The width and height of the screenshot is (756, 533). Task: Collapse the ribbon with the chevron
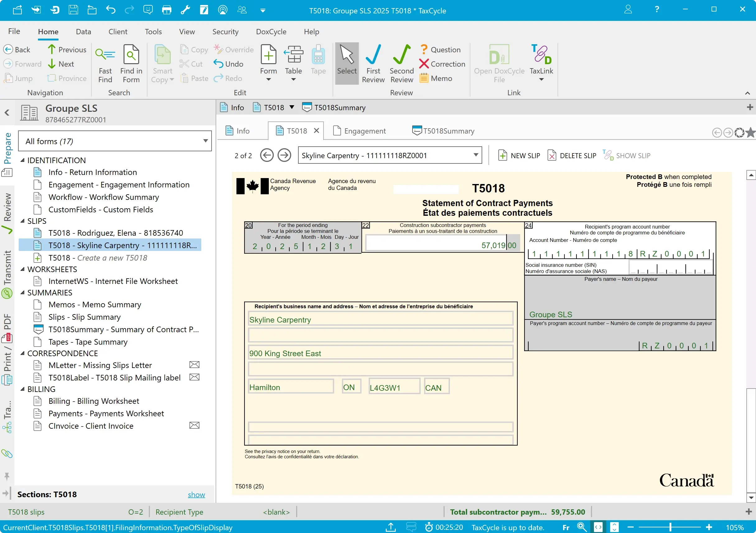[x=747, y=93]
